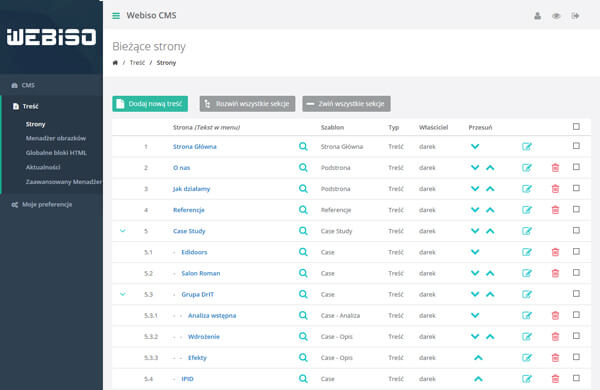Tick the checkbox for the Edidoors row
This screenshot has width=600, height=390.
(x=576, y=251)
